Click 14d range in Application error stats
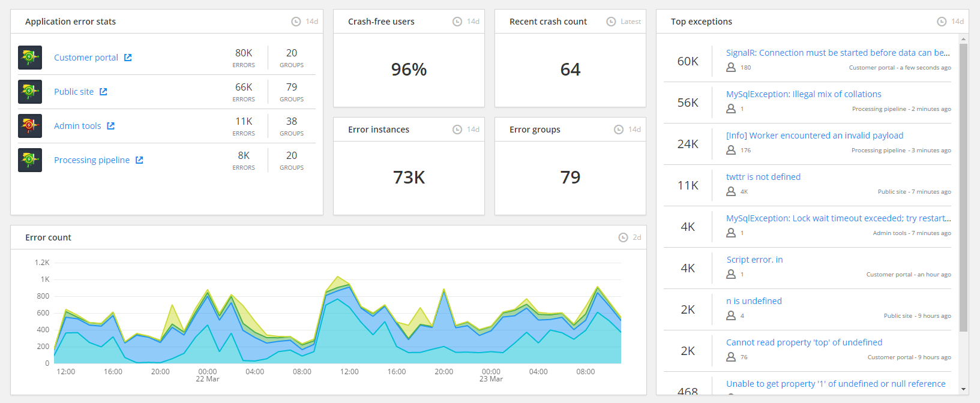The image size is (980, 403). point(312,22)
